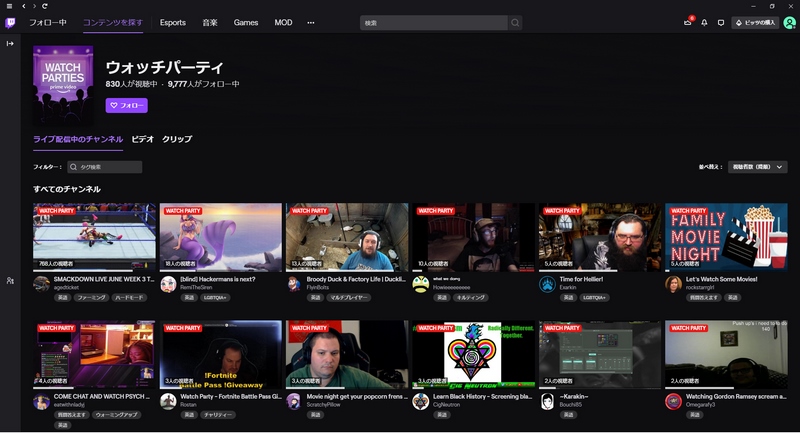Click the ~Karakin~ stream title
800x433 pixels.
(x=574, y=397)
